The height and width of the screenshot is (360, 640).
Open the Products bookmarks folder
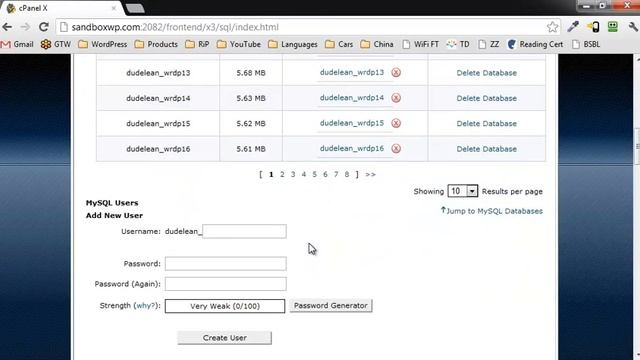click(x=156, y=44)
